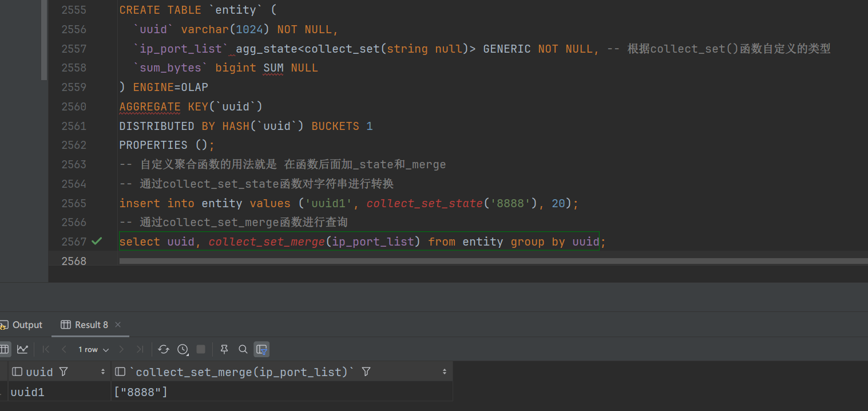Click line number 2560 in gutter
This screenshot has height=411, width=868.
click(x=74, y=106)
